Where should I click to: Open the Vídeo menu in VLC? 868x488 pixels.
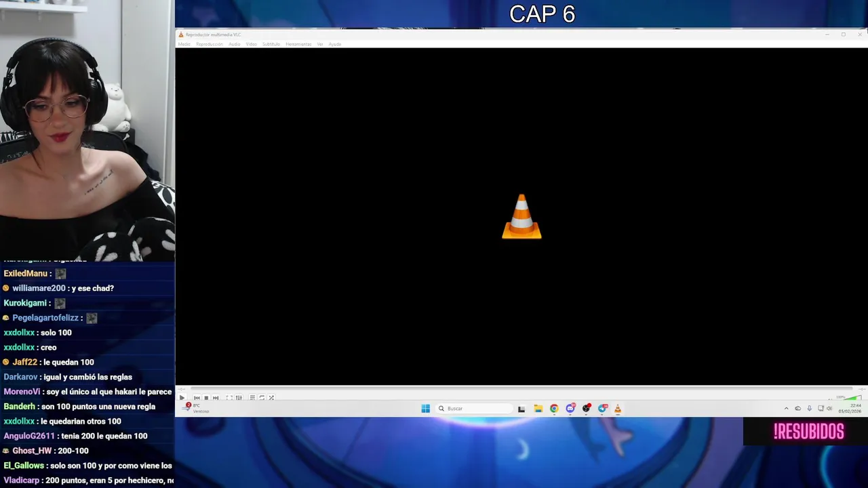coord(252,44)
